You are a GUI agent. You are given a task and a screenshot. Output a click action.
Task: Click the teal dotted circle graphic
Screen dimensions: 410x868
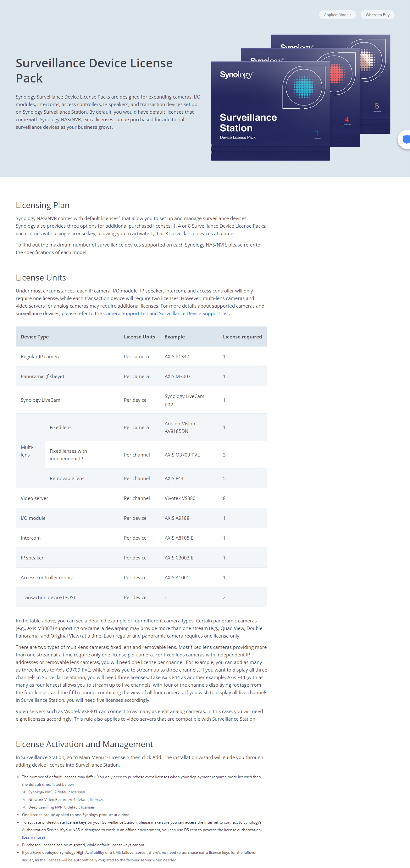tap(304, 87)
